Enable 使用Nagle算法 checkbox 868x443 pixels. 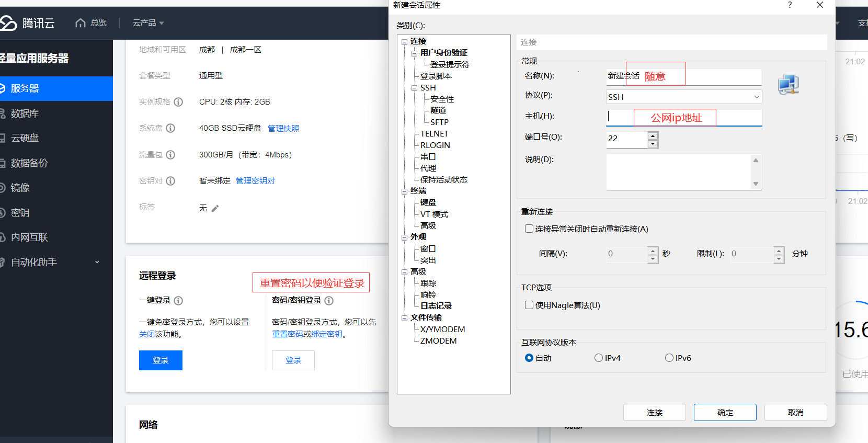point(529,305)
